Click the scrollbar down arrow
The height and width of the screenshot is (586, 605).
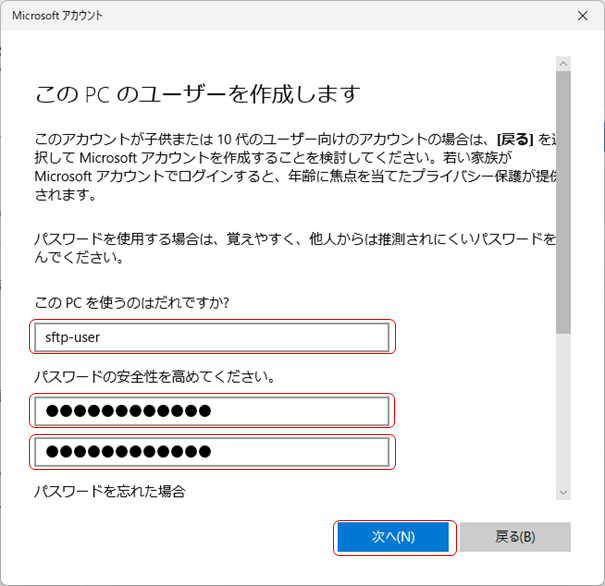[x=563, y=491]
